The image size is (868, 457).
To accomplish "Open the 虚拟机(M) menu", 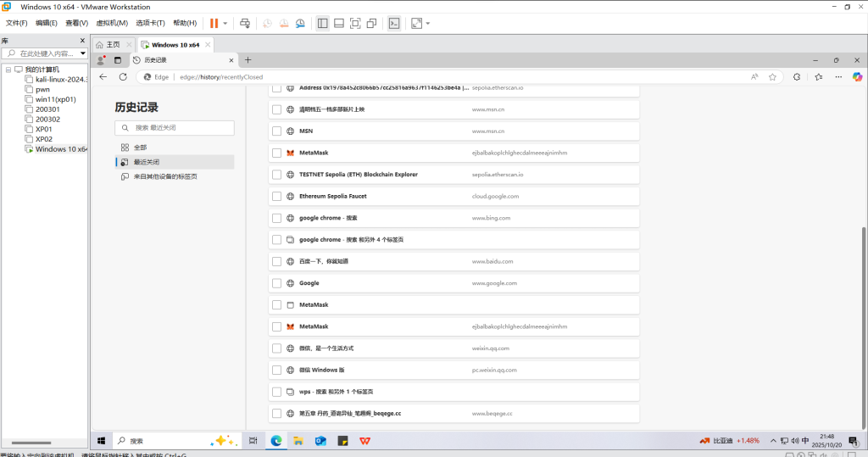I will pos(112,23).
